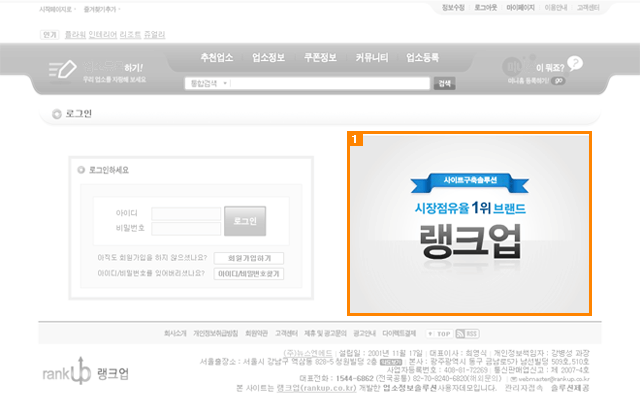Click the 마이페이지 link
The image size is (640, 402).
pos(520,8)
